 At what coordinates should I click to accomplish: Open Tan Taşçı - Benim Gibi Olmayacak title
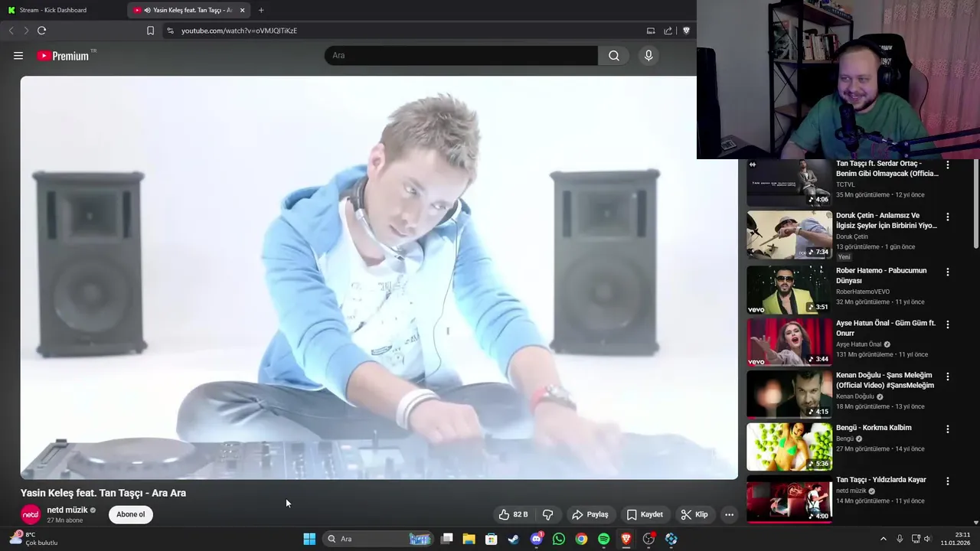tap(887, 168)
